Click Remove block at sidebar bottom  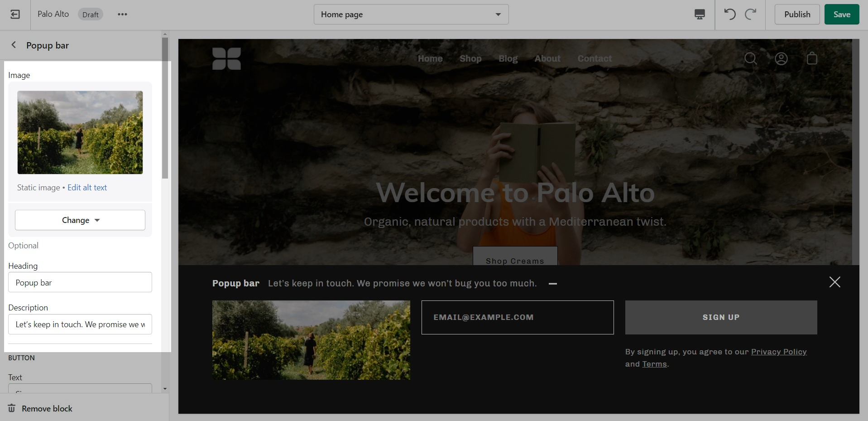pos(47,408)
